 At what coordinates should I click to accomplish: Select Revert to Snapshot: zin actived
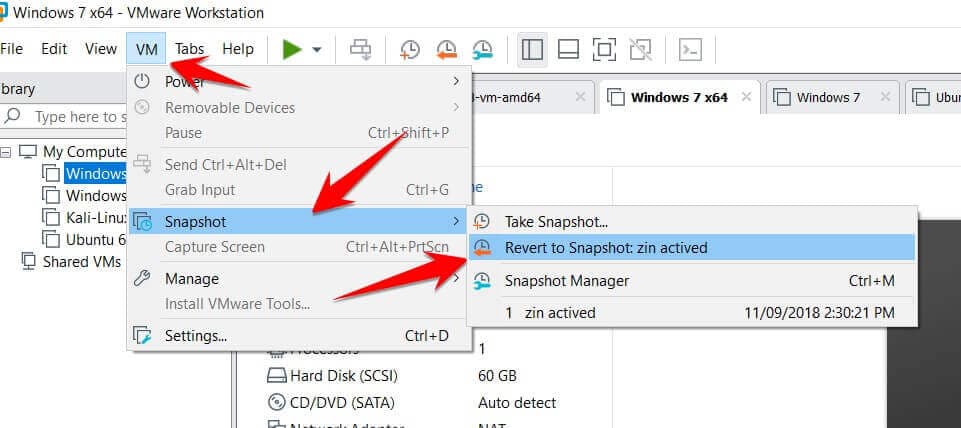click(691, 248)
